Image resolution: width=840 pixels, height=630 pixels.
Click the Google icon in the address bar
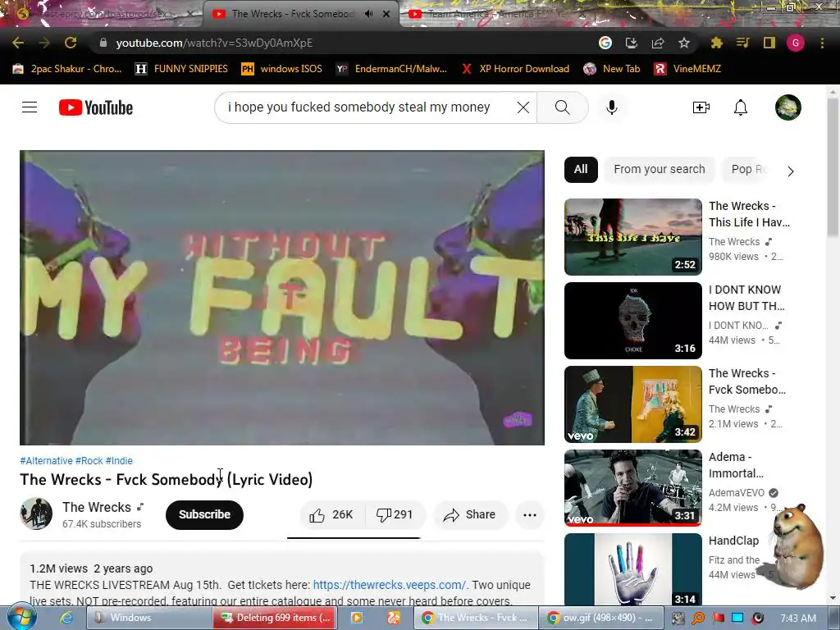tap(605, 43)
